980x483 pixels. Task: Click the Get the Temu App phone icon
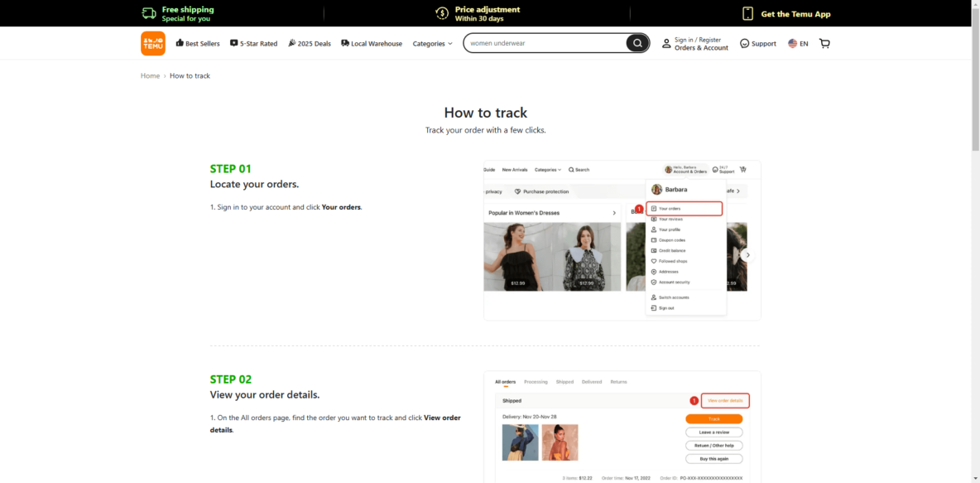[746, 13]
